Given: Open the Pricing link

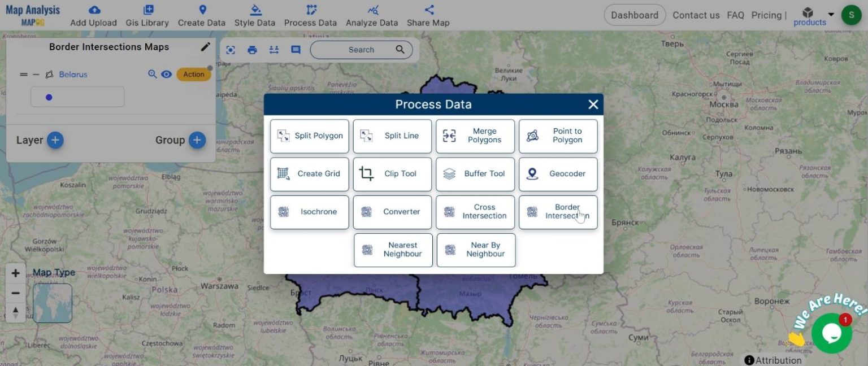Looking at the screenshot, I should coord(766,15).
